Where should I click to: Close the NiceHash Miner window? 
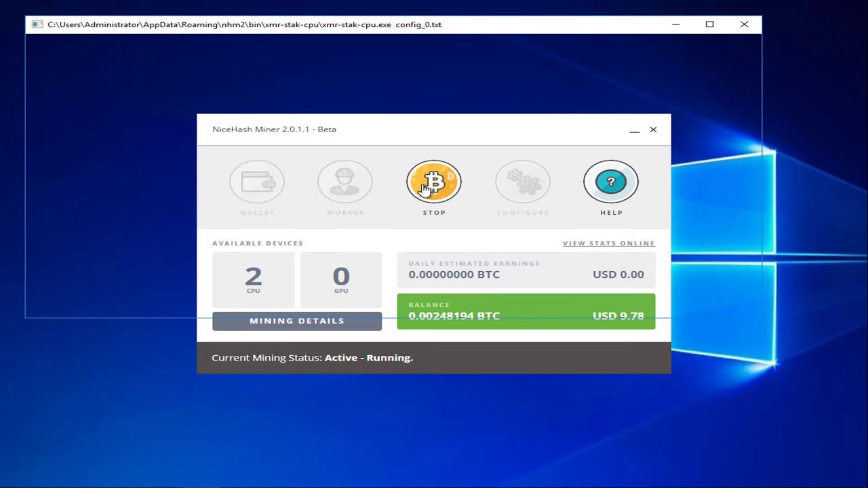pos(653,129)
